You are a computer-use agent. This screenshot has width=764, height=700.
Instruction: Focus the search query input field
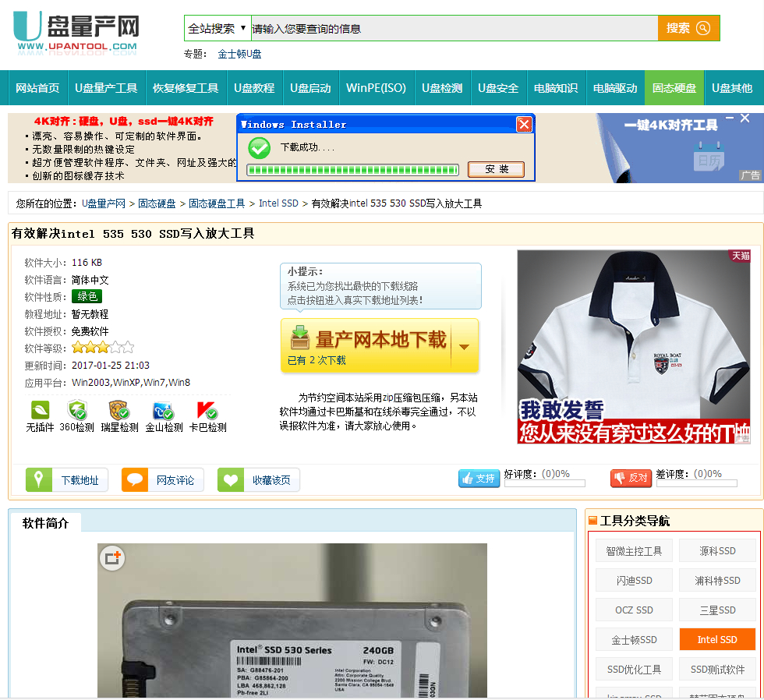click(454, 28)
